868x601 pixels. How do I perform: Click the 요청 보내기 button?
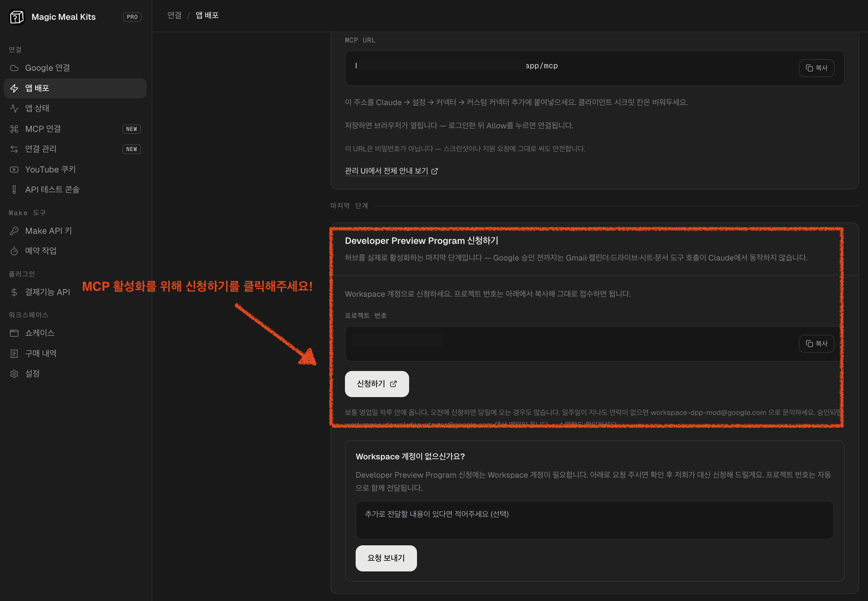click(386, 559)
